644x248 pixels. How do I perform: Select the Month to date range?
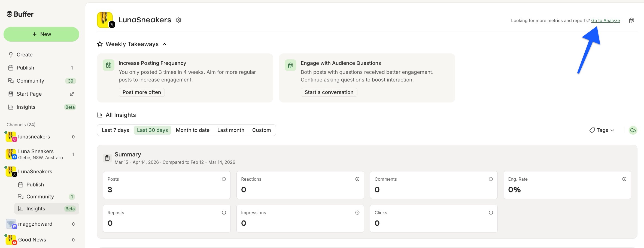pos(193,130)
